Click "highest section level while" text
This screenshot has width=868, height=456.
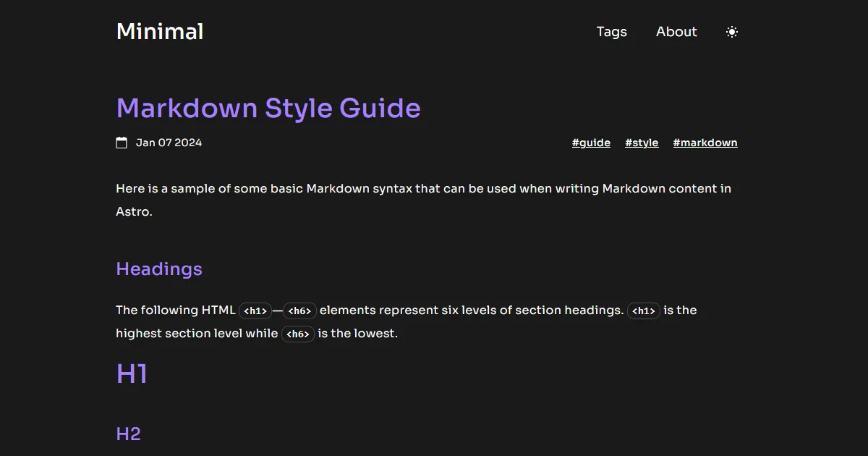click(197, 334)
